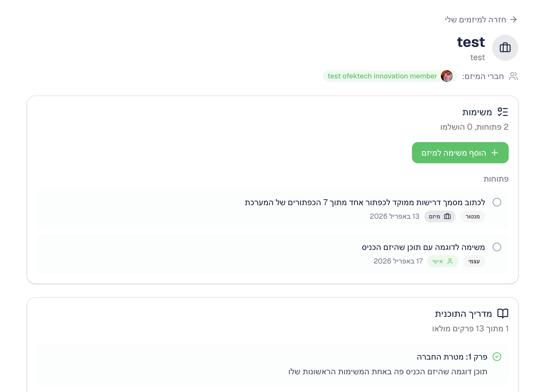Click the member profile photo avatar
The image size is (540, 392).
coord(446,76)
